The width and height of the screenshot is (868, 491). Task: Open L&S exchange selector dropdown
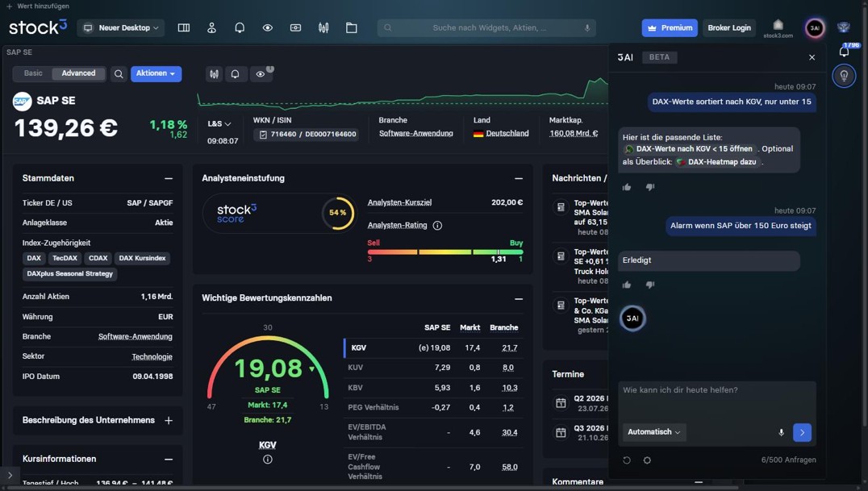[219, 124]
